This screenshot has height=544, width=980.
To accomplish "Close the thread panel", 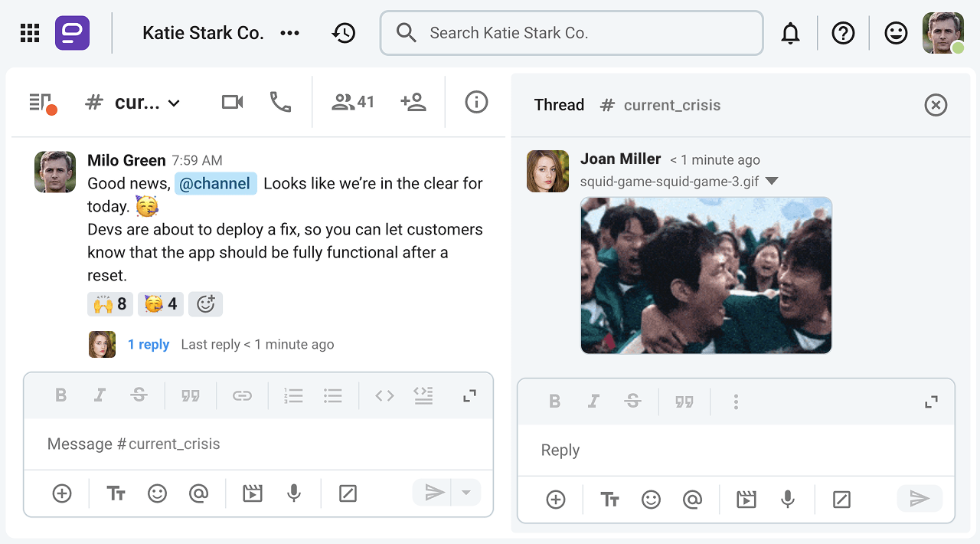I will pos(936,105).
